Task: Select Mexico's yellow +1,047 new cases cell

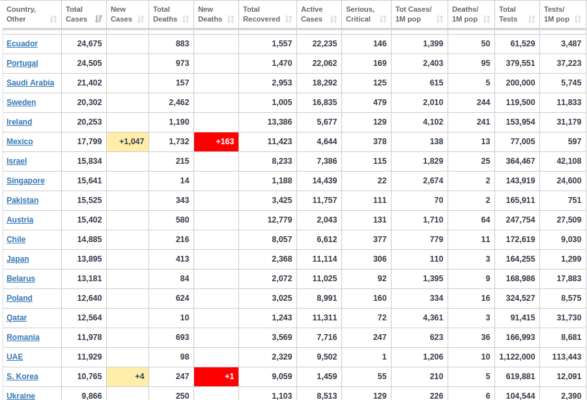Action: click(x=128, y=142)
